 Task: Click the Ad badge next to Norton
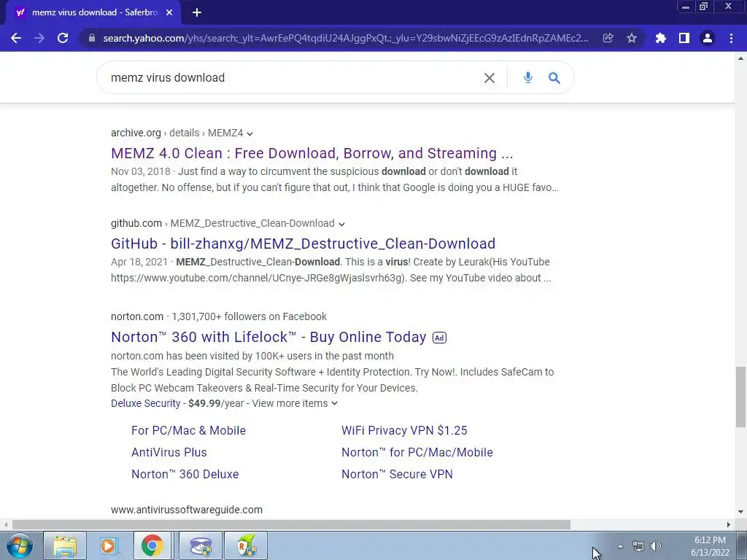pos(439,338)
